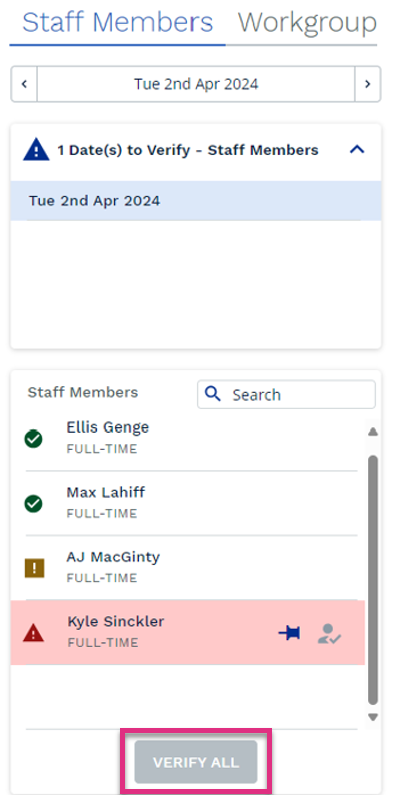Collapse the Dates to Verify panel chevron

[x=357, y=150]
